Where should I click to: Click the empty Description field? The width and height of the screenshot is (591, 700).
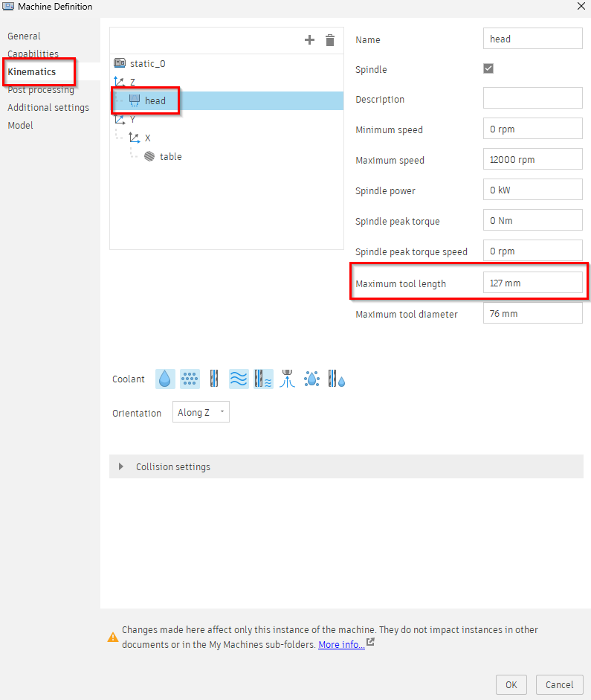532,97
